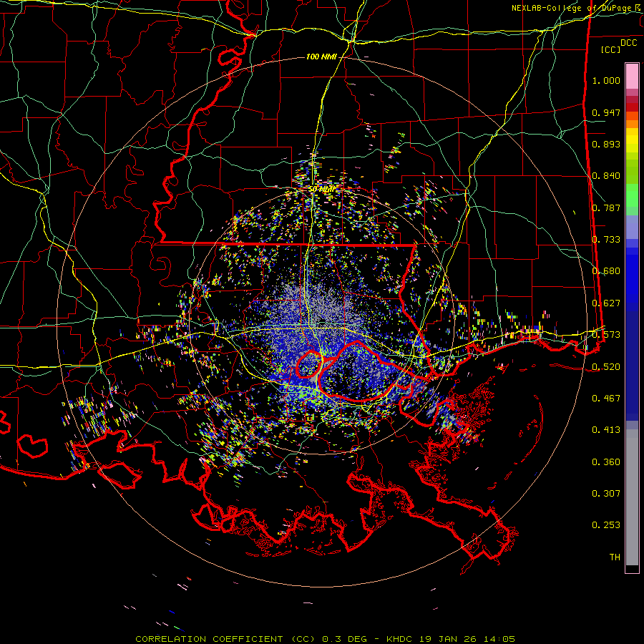Click the pink segment of the color bar
Viewport: 644px width, 644px height.
(x=632, y=76)
